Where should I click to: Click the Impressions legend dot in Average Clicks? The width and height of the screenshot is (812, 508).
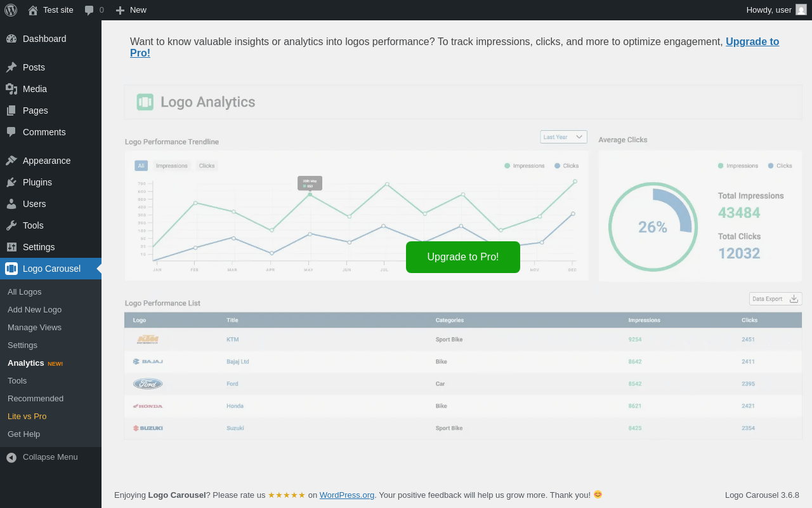coord(721,166)
